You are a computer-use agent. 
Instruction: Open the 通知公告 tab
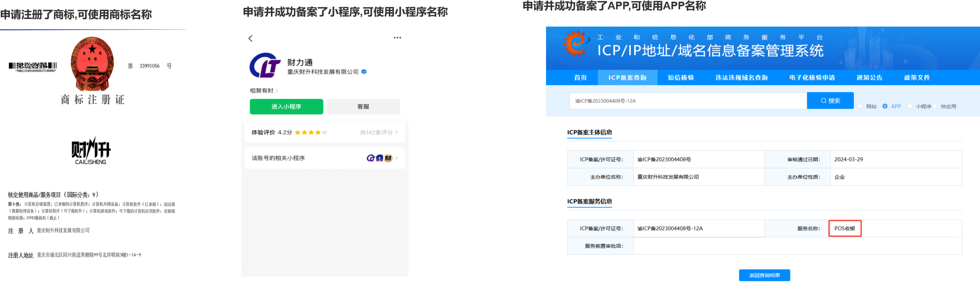[869, 77]
